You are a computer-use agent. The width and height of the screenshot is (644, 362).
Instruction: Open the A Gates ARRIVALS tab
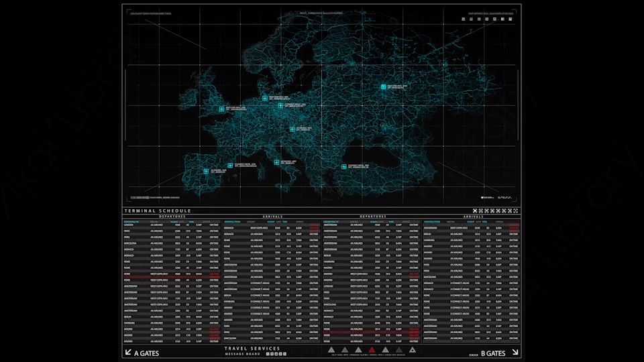click(x=273, y=217)
